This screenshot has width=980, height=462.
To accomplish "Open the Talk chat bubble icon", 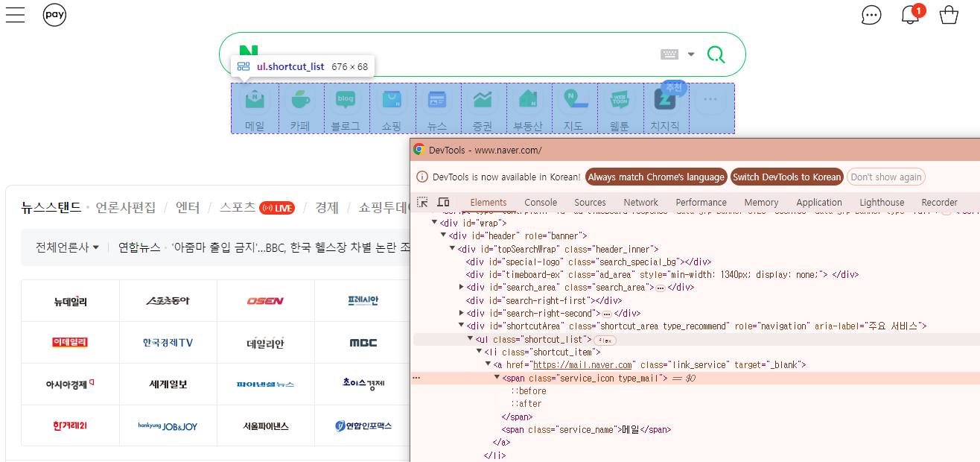I will tap(871, 15).
